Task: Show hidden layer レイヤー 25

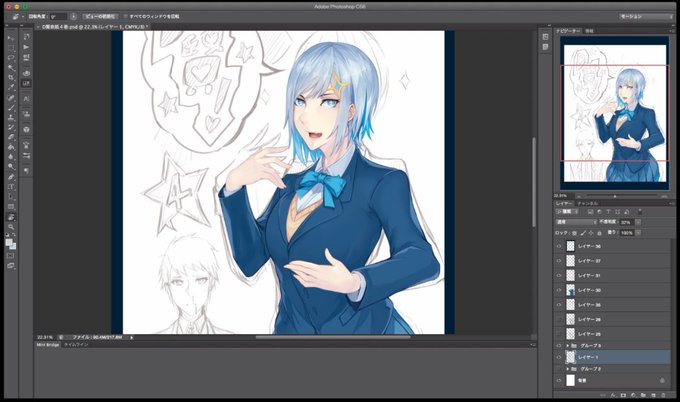Action: [x=559, y=334]
